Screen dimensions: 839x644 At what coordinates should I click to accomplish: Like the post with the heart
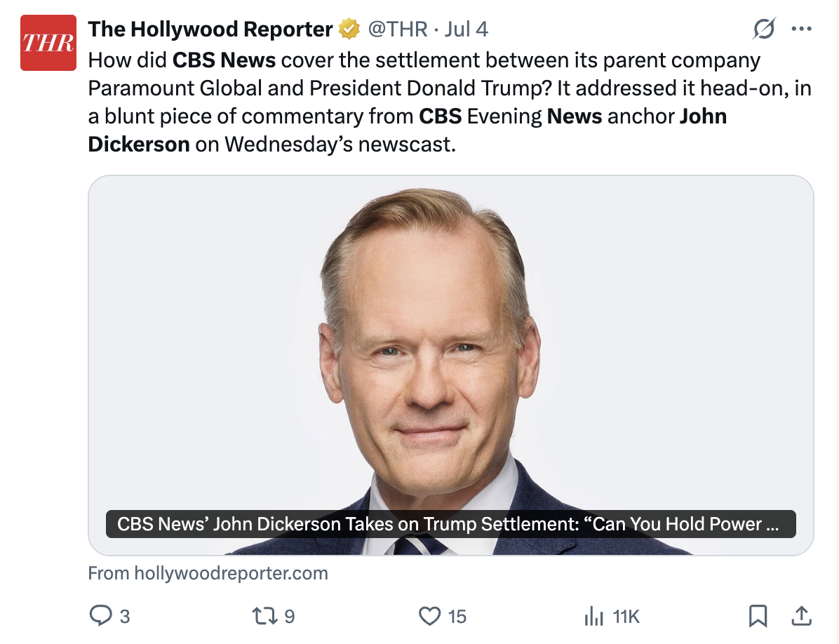429,616
